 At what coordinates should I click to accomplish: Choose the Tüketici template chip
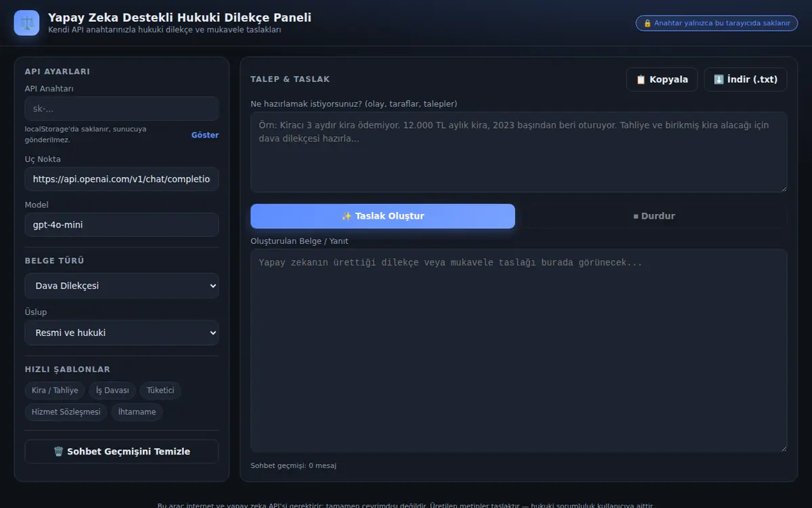coord(160,390)
